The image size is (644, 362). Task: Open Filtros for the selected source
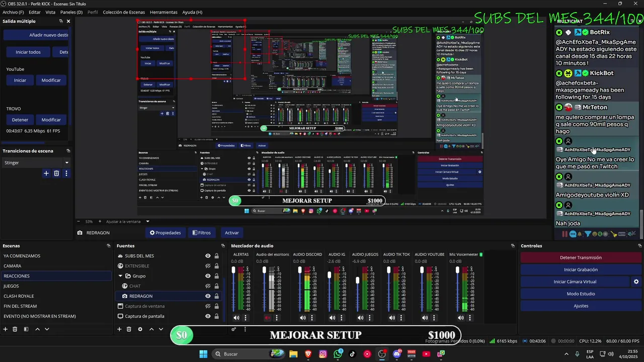(201, 233)
